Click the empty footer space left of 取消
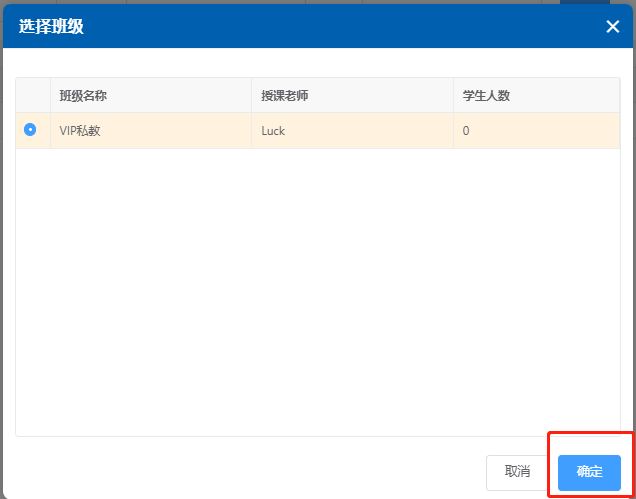This screenshot has height=499, width=636. pyautogui.click(x=250, y=471)
